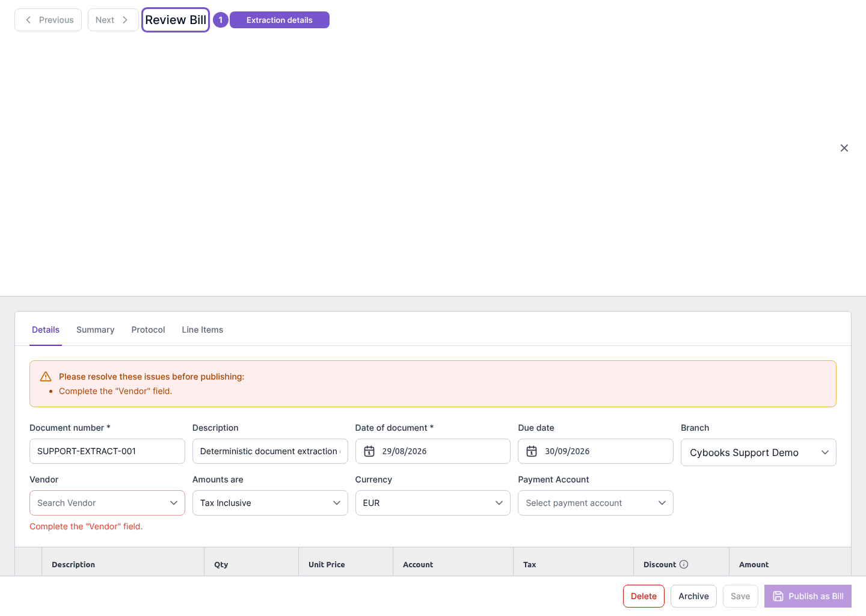The image size is (866, 616).
Task: Click the number 1 badge beside Review Bill
Action: [221, 20]
